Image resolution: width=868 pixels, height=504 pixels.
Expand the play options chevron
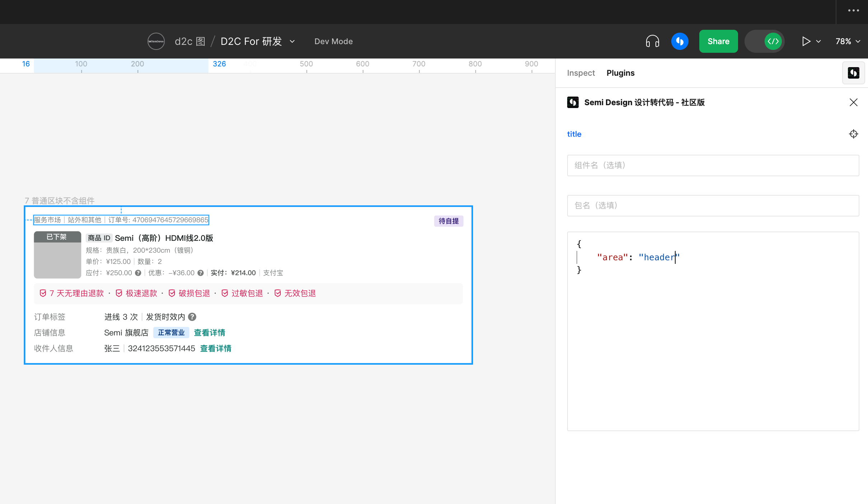(819, 41)
